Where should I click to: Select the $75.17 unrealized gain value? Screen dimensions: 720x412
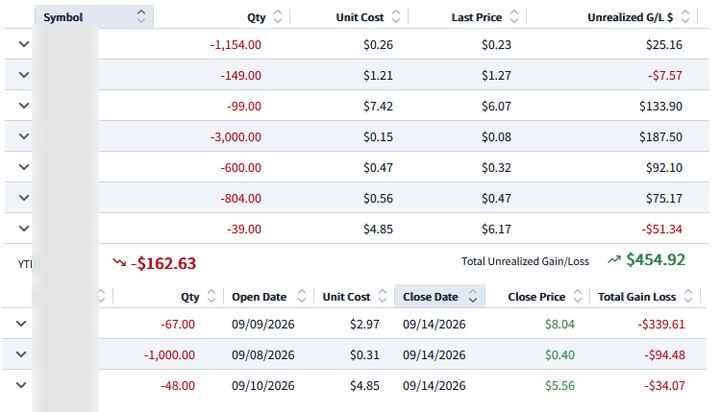(x=664, y=198)
